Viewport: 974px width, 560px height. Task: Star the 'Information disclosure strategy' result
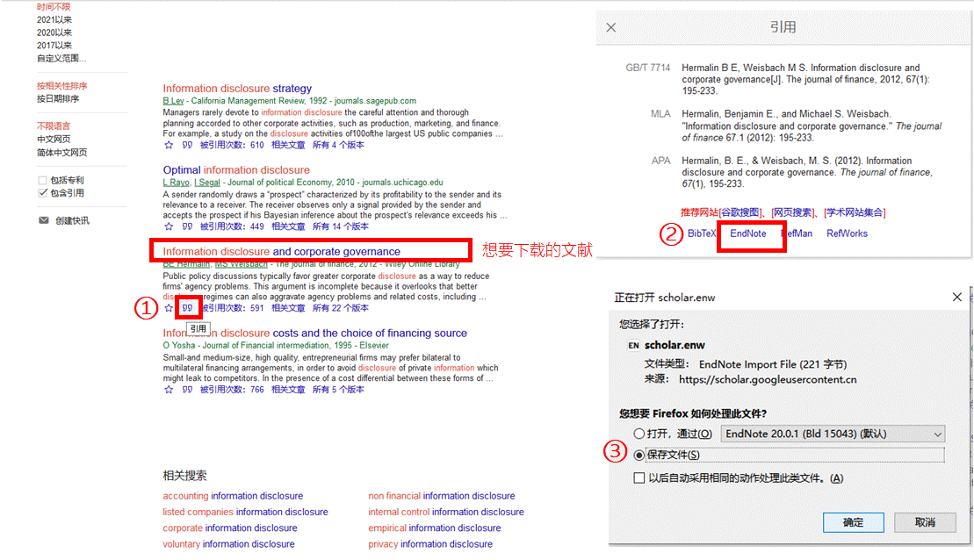coord(168,145)
